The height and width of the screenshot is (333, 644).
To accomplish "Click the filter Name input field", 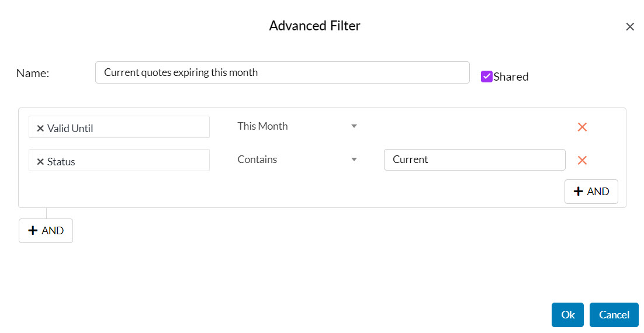I will 282,72.
